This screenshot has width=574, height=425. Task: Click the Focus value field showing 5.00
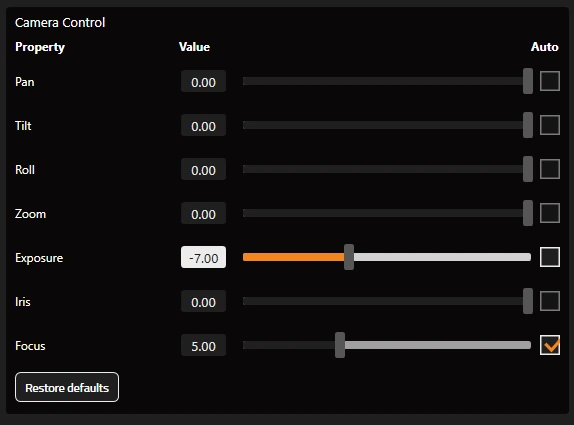click(204, 345)
